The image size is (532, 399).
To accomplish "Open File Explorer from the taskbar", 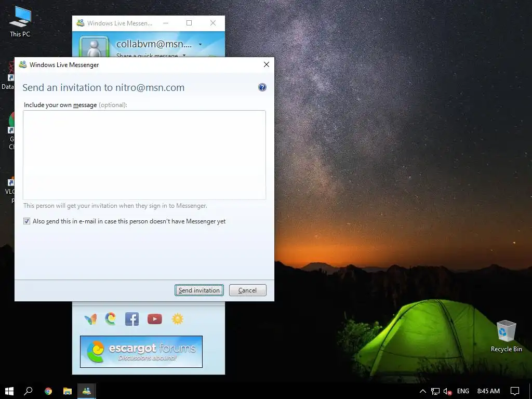I will pos(68,391).
